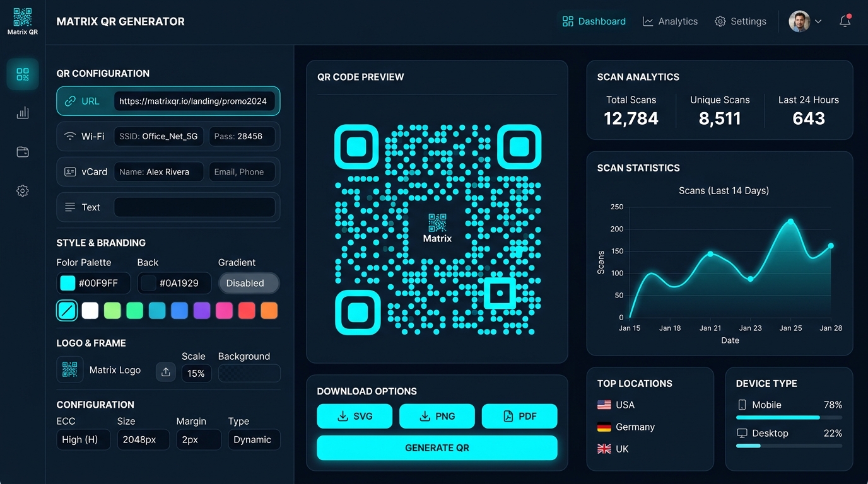The height and width of the screenshot is (484, 868).
Task: Click the logo Background field
Action: [249, 373]
